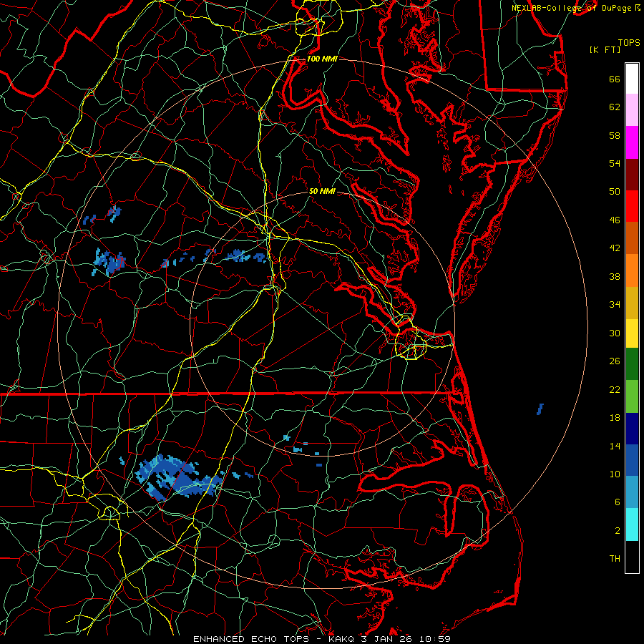Select the 14 legend label
This screenshot has height=644, width=644.
point(615,446)
